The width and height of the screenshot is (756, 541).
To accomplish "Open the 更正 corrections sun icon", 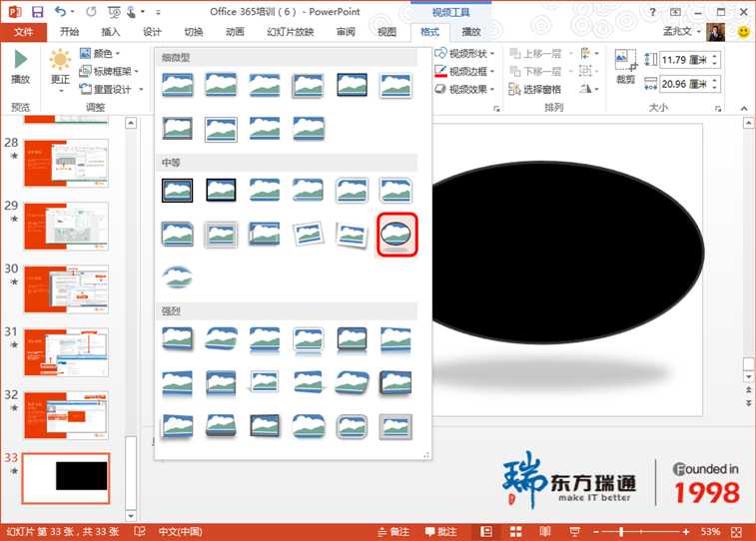I will point(60,70).
